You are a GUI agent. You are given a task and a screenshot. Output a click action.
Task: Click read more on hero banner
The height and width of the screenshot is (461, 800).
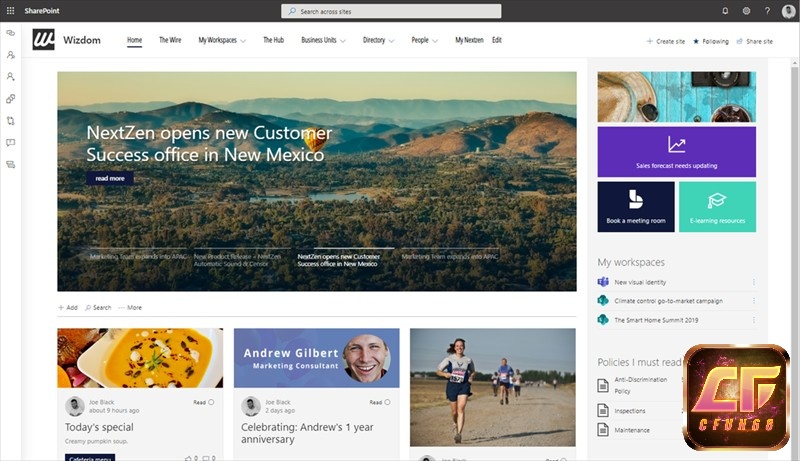(x=110, y=178)
